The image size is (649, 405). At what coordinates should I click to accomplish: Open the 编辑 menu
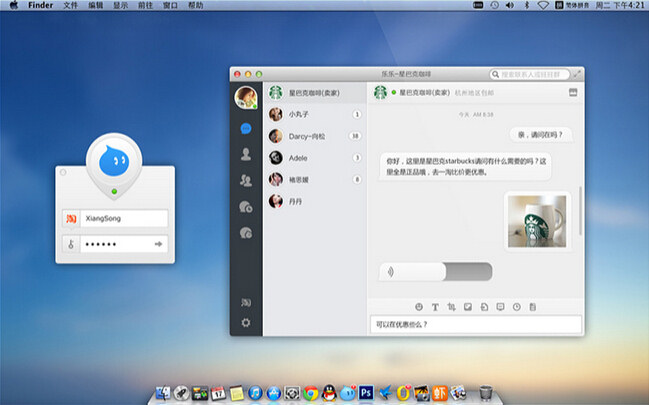96,5
